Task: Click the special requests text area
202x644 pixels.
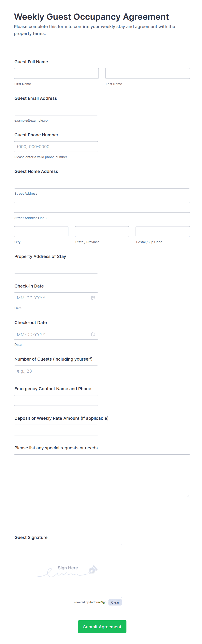Action: click(x=102, y=476)
